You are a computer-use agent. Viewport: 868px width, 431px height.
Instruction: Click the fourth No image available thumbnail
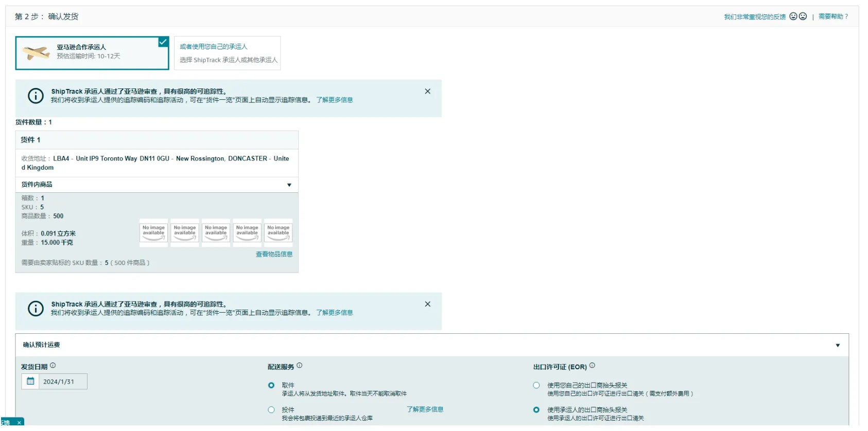click(x=247, y=232)
